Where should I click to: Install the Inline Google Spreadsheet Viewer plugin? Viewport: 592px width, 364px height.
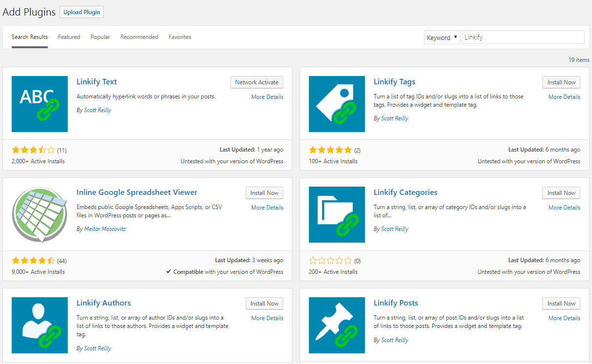click(x=264, y=193)
